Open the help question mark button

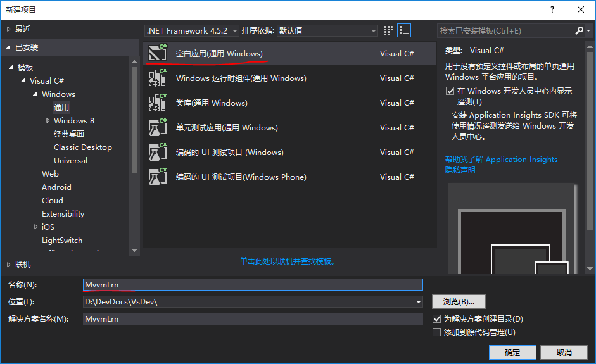click(x=552, y=9)
